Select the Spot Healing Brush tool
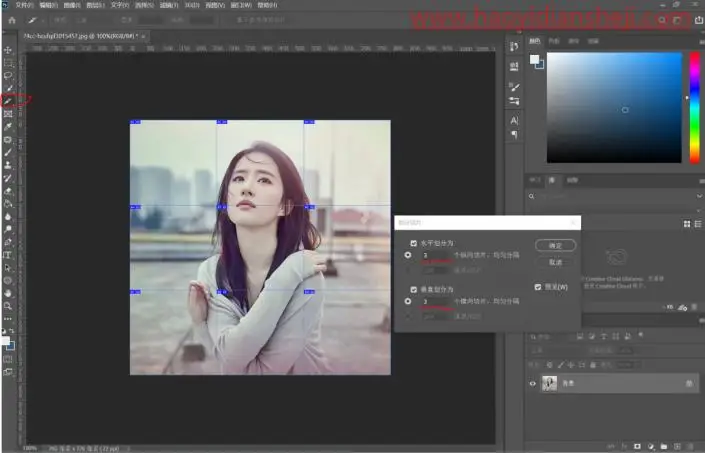The height and width of the screenshot is (453, 705). [x=8, y=140]
